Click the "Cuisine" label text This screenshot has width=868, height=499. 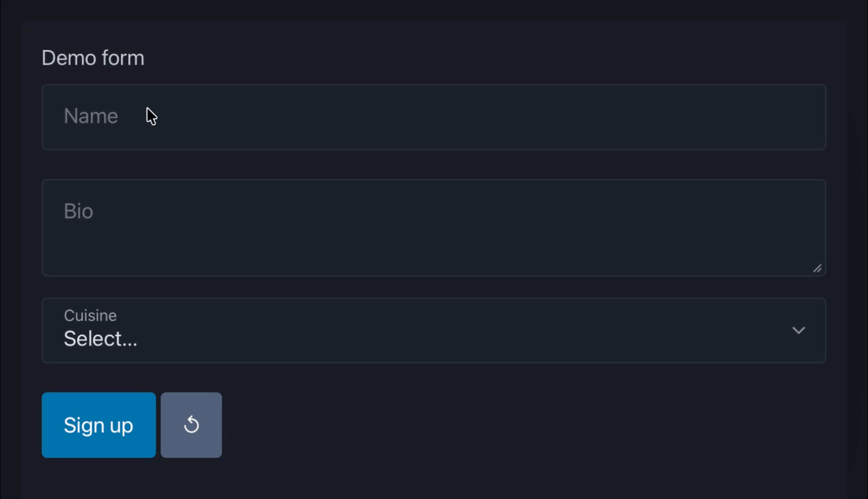[x=90, y=315]
